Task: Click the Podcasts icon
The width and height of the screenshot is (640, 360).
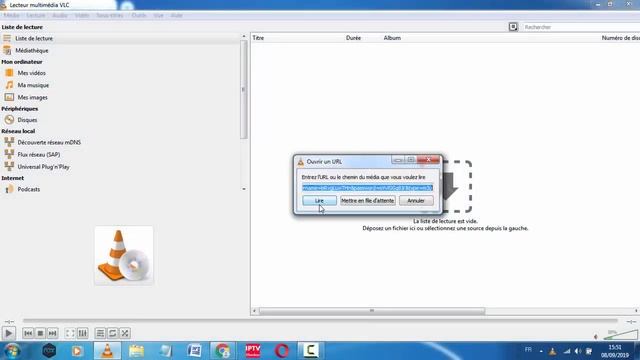Action: pos(9,189)
